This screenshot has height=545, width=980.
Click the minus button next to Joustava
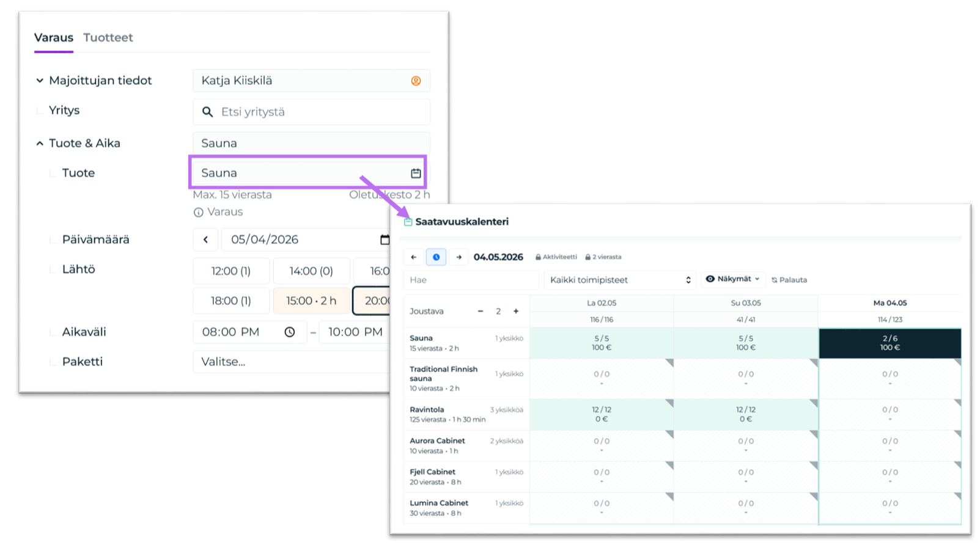(481, 311)
